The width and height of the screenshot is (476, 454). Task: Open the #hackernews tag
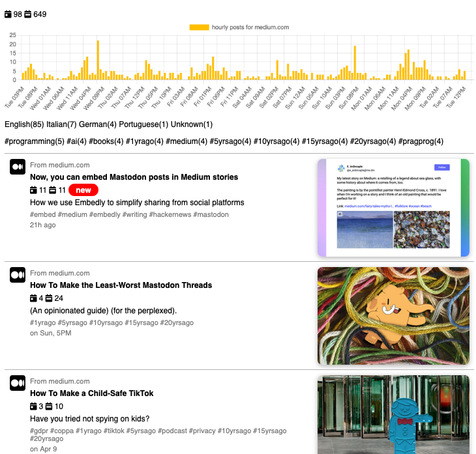click(170, 215)
